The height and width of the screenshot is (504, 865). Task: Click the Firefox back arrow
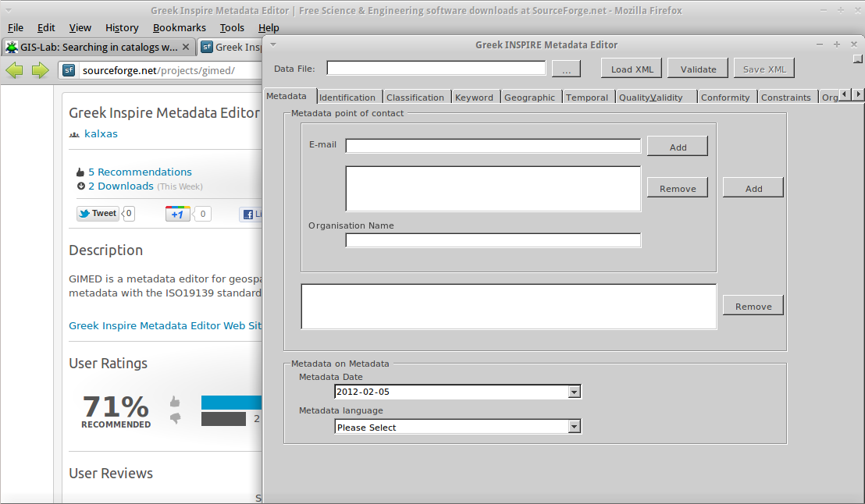[14, 70]
